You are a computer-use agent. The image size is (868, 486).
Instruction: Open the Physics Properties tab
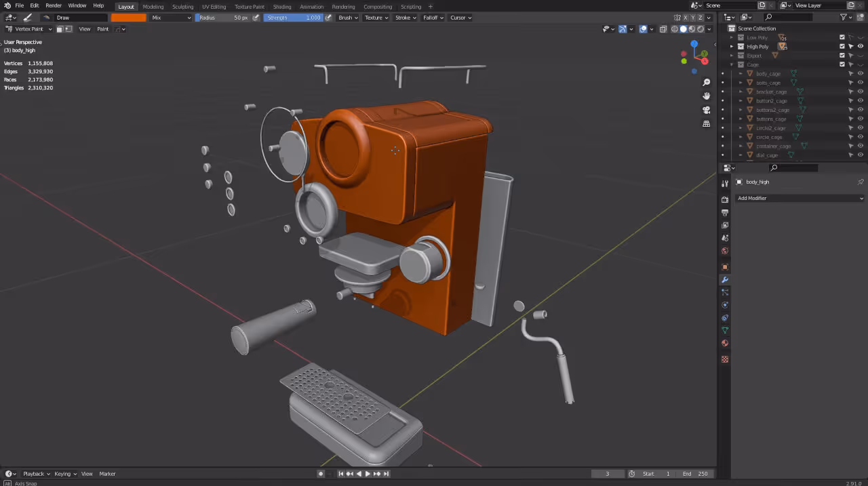click(x=724, y=305)
